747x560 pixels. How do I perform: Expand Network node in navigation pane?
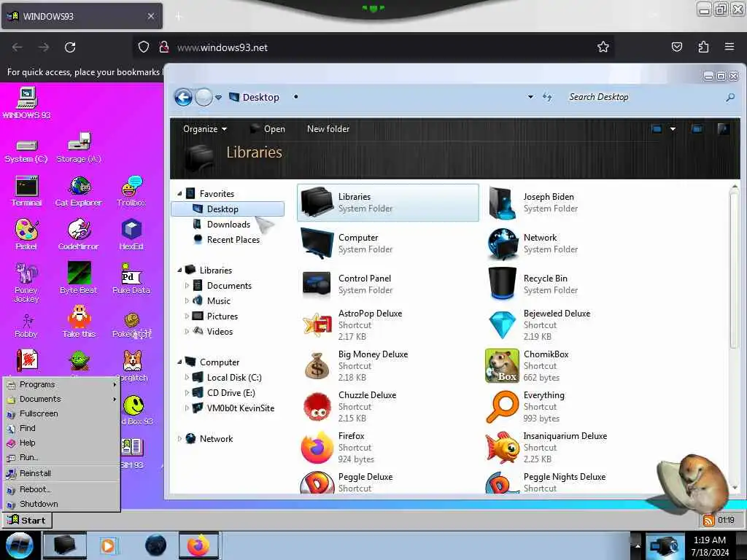[179, 438]
